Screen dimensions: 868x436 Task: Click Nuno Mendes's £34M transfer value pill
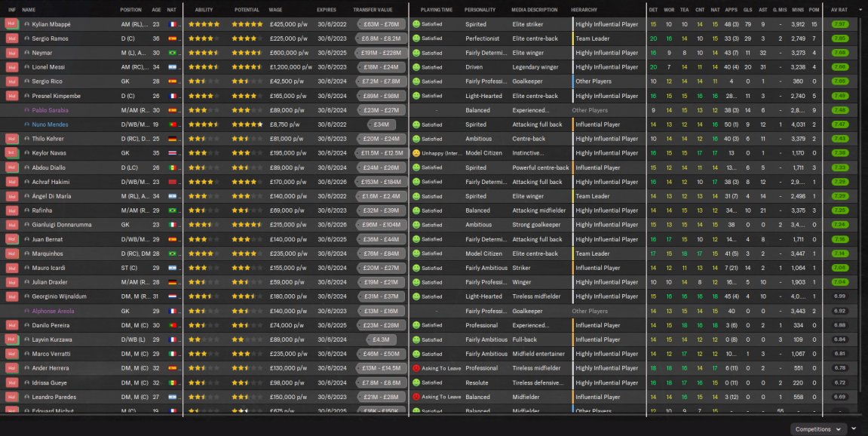point(381,124)
